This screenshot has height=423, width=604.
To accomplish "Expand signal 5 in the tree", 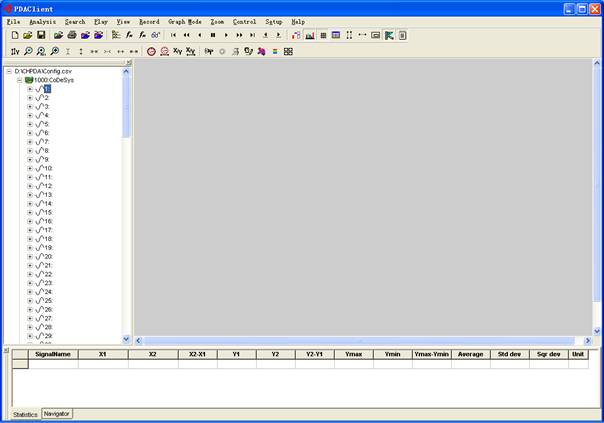I will point(30,124).
